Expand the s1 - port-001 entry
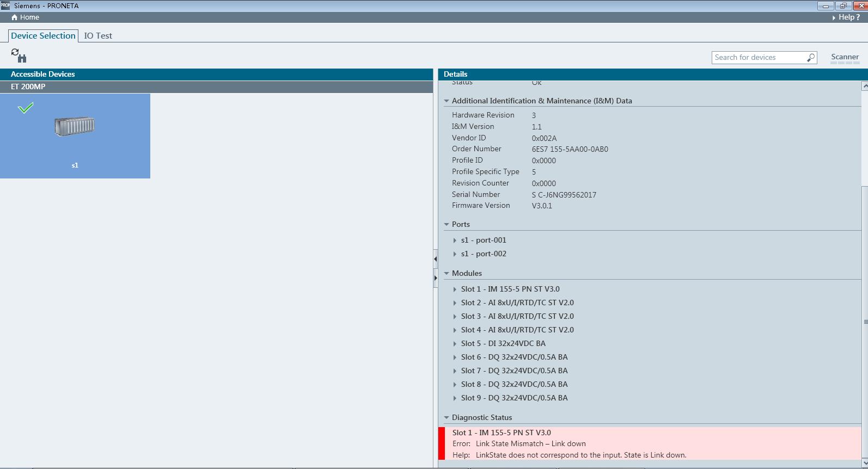 coord(455,240)
